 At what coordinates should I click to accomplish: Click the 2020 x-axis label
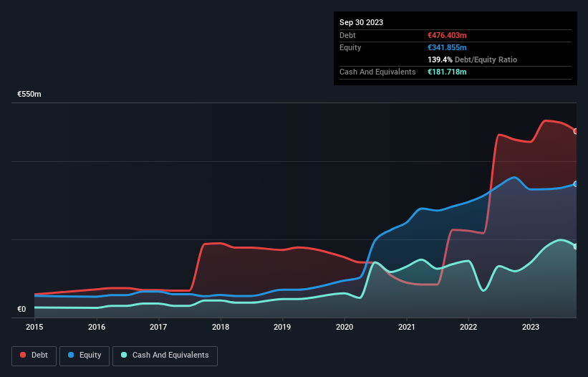[344, 327]
